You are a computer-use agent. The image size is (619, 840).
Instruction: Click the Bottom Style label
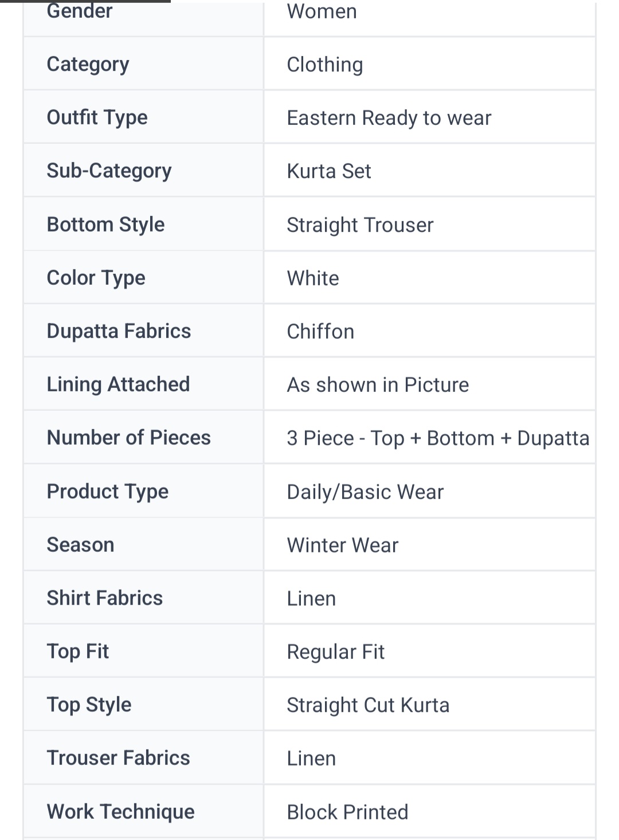(105, 225)
